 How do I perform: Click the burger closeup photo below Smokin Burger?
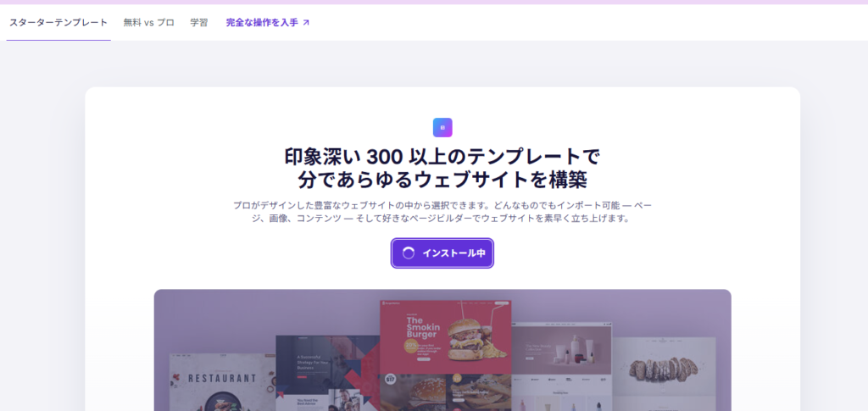click(x=413, y=392)
